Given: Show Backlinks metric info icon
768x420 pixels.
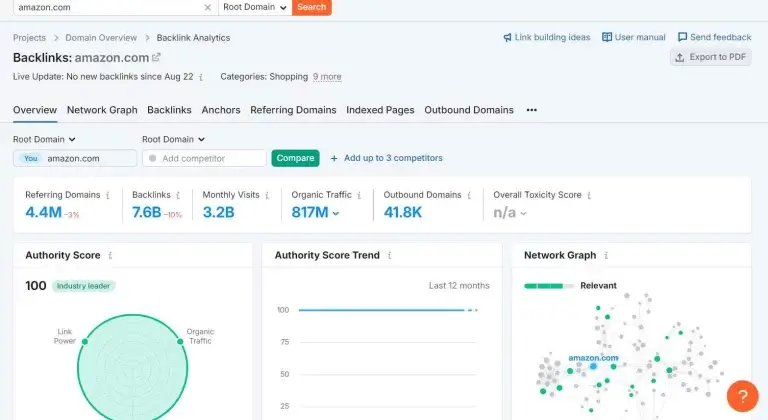Looking at the screenshot, I should [x=178, y=196].
